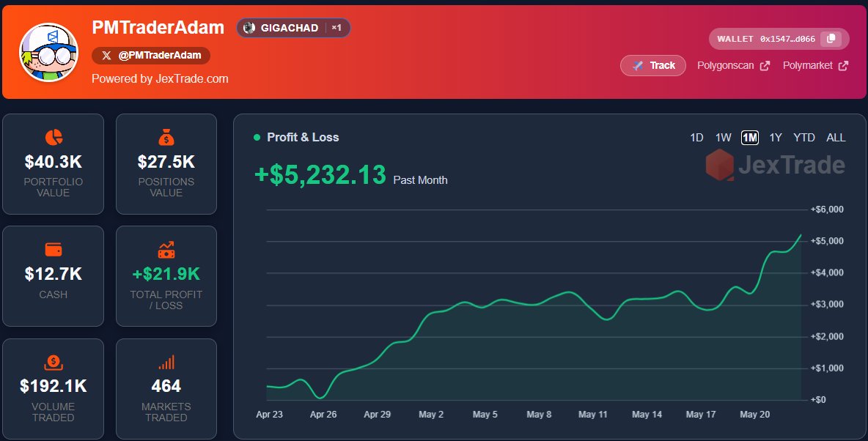Click the +$5,232.13 profit figure
868x441 pixels.
tap(320, 175)
